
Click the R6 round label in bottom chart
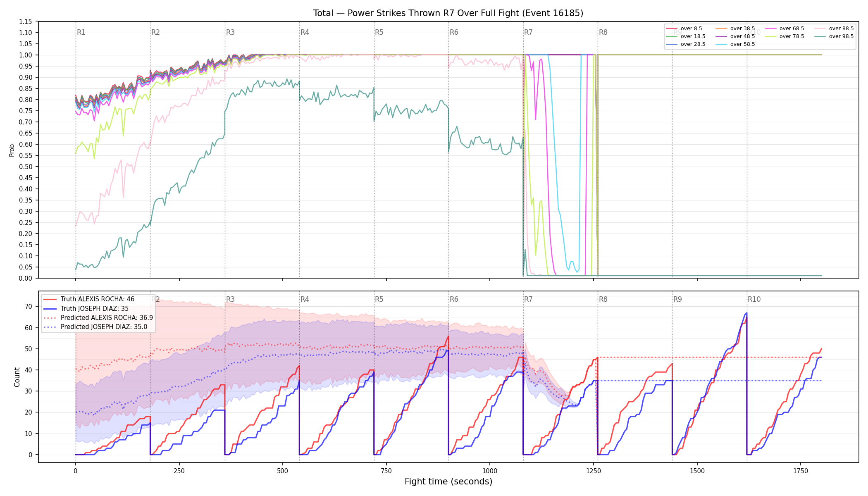454,299
